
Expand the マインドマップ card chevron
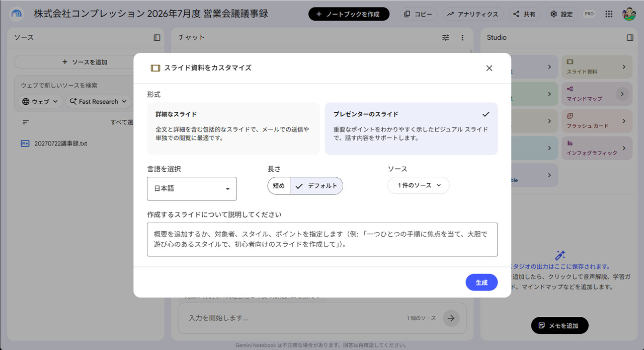pos(622,94)
